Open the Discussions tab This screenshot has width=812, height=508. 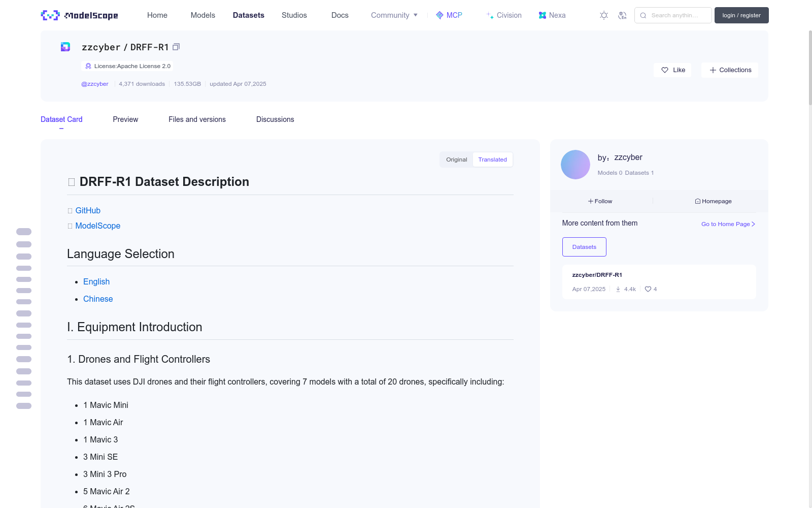pyautogui.click(x=275, y=119)
